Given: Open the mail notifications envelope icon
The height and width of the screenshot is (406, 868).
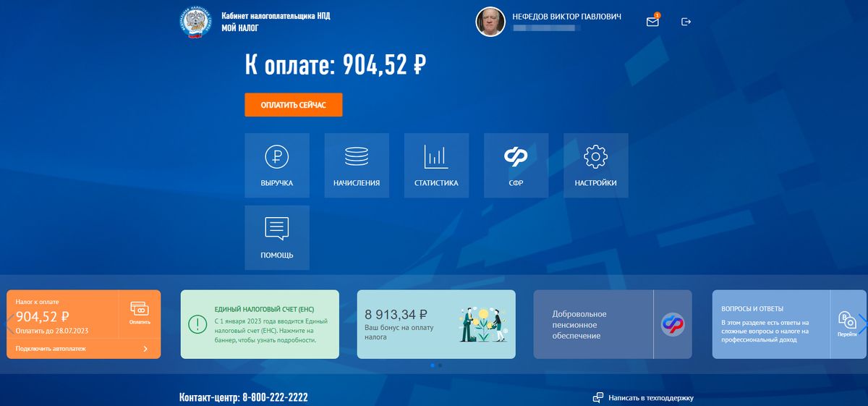Looking at the screenshot, I should coord(652,22).
